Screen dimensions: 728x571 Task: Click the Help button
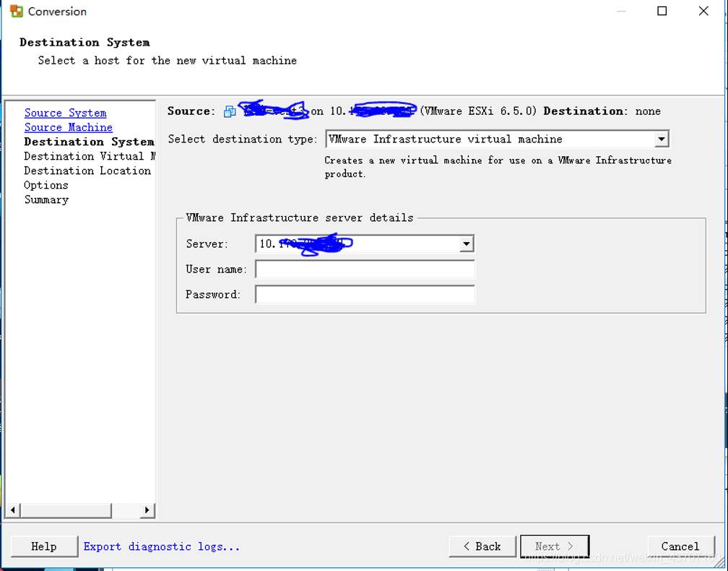point(44,546)
